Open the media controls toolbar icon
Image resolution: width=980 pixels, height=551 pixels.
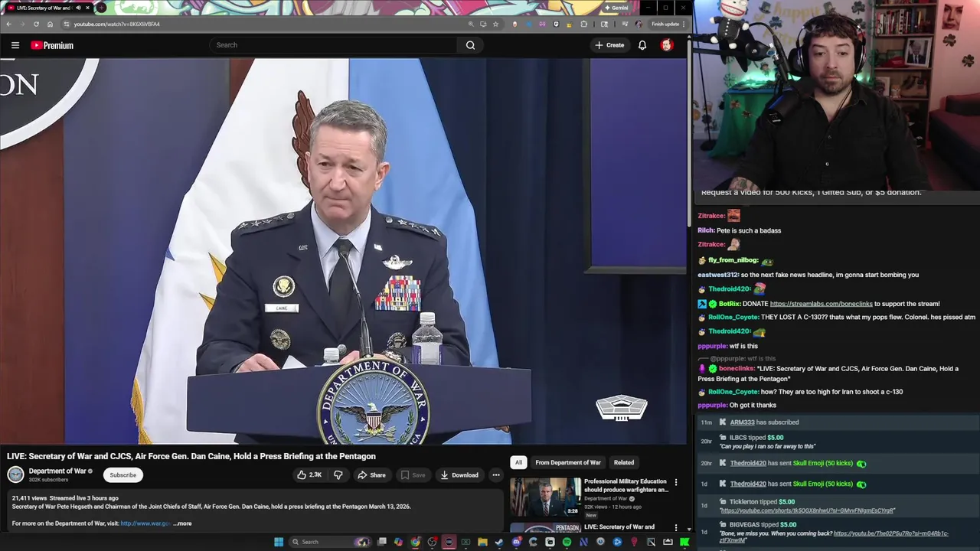[625, 24]
